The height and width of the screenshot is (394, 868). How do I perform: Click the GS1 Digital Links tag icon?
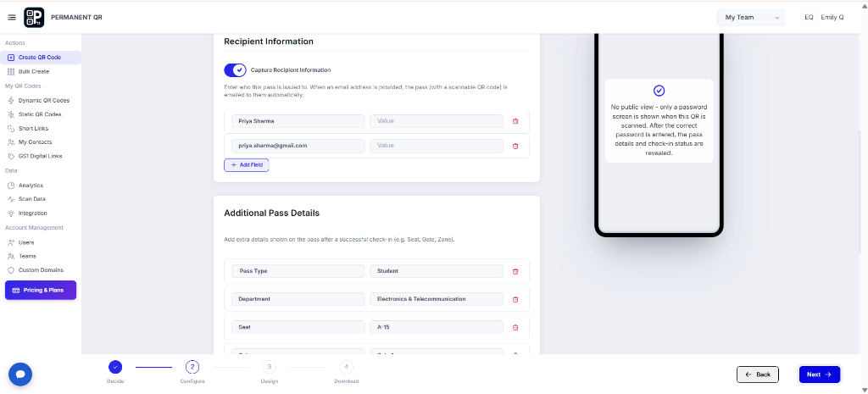[x=11, y=157]
